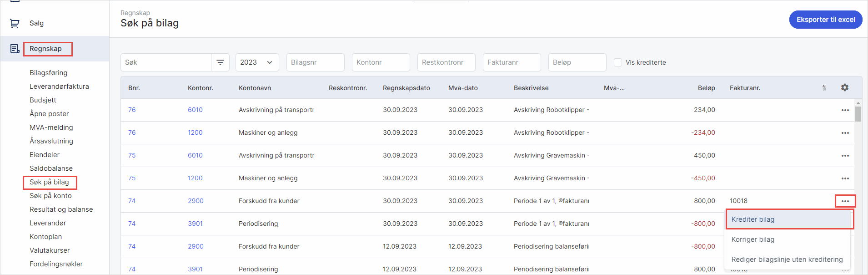Click the Eksporter til excel button
Image resolution: width=868 pixels, height=275 pixels.
(825, 20)
